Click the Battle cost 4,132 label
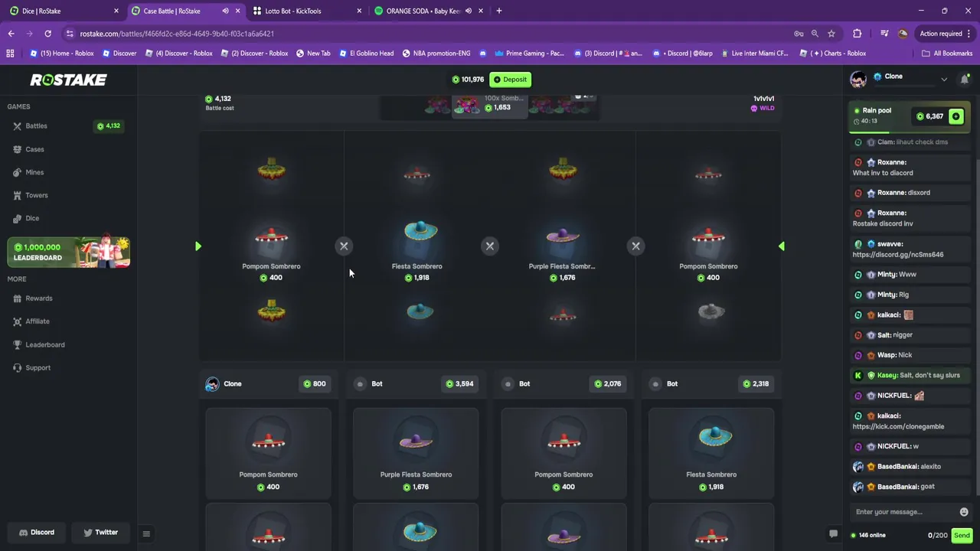Image resolution: width=980 pixels, height=551 pixels. (219, 103)
